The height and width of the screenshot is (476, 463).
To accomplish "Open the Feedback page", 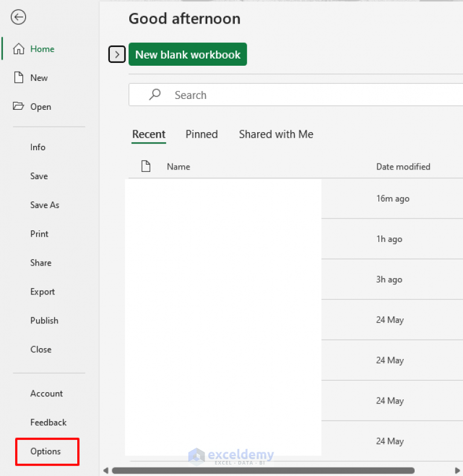I will point(48,422).
